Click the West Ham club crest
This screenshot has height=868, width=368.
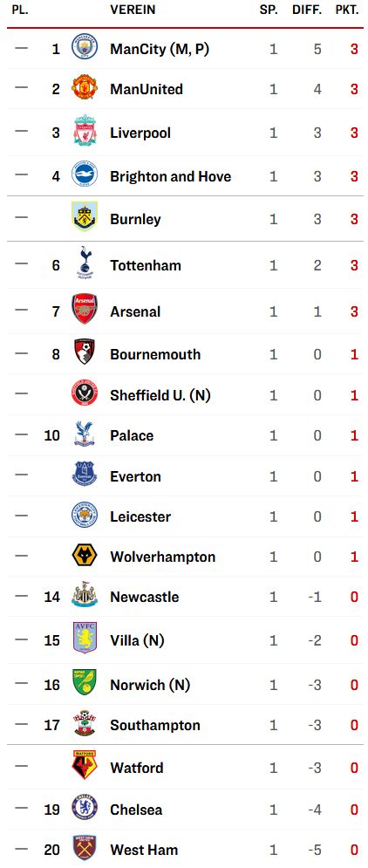point(85,848)
